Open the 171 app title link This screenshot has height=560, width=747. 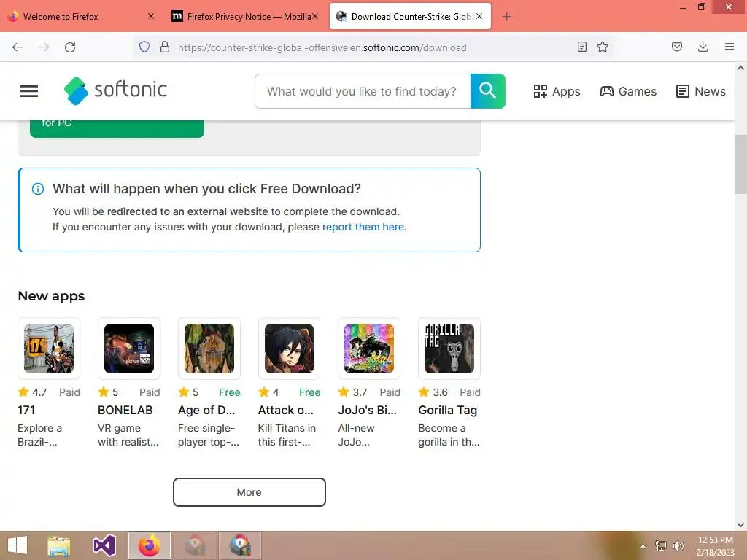tap(26, 410)
